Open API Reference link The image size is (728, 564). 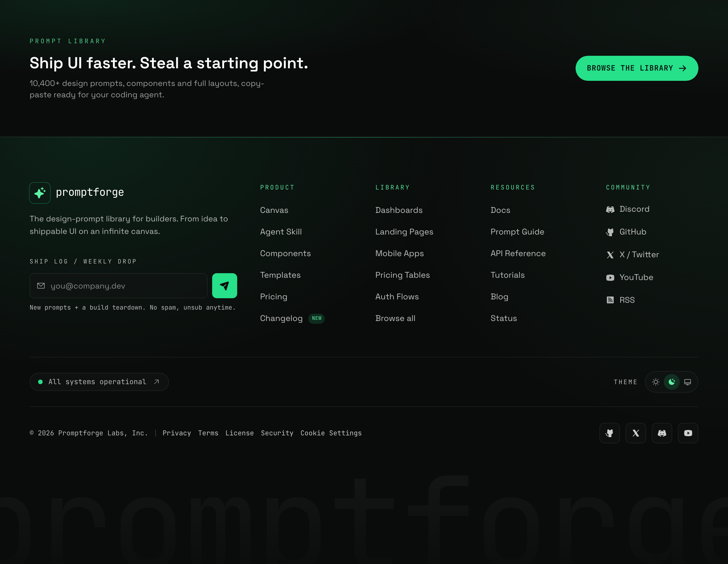[518, 254]
